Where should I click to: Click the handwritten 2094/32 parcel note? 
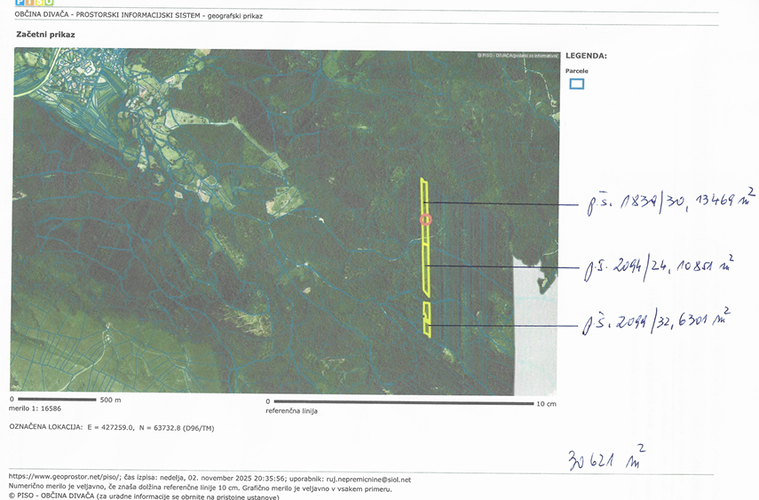(655, 323)
